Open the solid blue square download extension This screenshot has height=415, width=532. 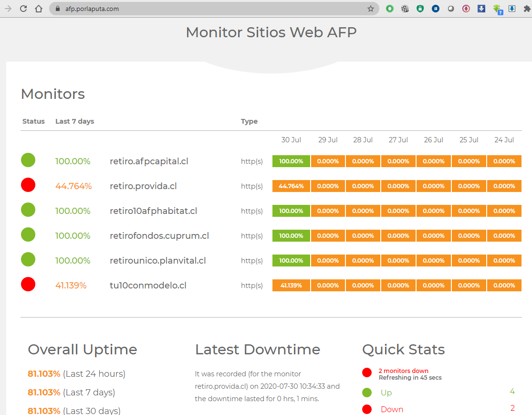(x=481, y=9)
